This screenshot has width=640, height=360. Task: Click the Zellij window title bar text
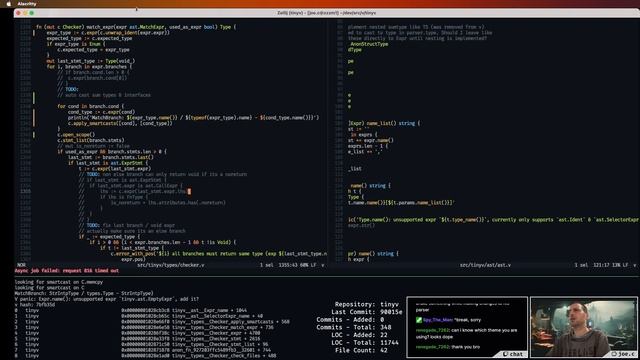(x=327, y=13)
